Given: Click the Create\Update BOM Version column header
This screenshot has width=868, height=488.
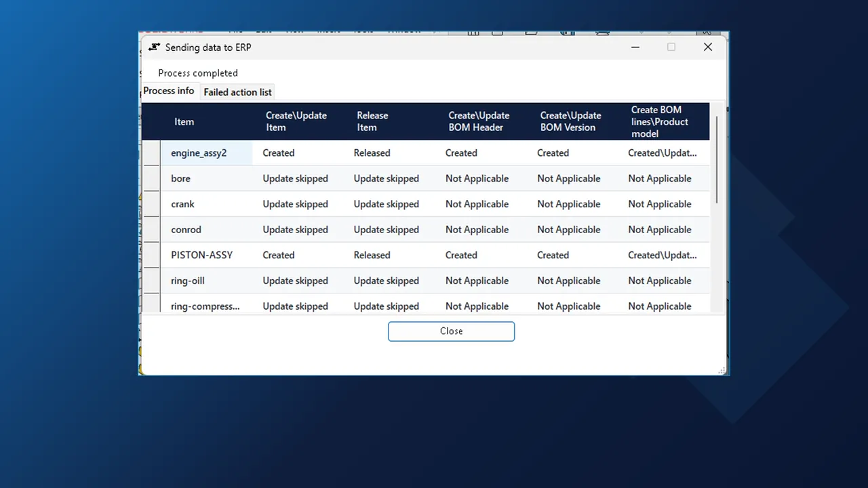Looking at the screenshot, I should pos(572,122).
